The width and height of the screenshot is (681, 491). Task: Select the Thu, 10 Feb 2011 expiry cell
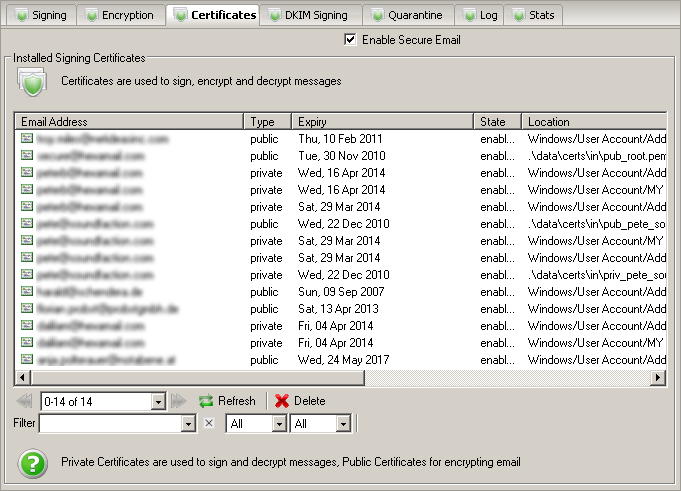pyautogui.click(x=340, y=139)
